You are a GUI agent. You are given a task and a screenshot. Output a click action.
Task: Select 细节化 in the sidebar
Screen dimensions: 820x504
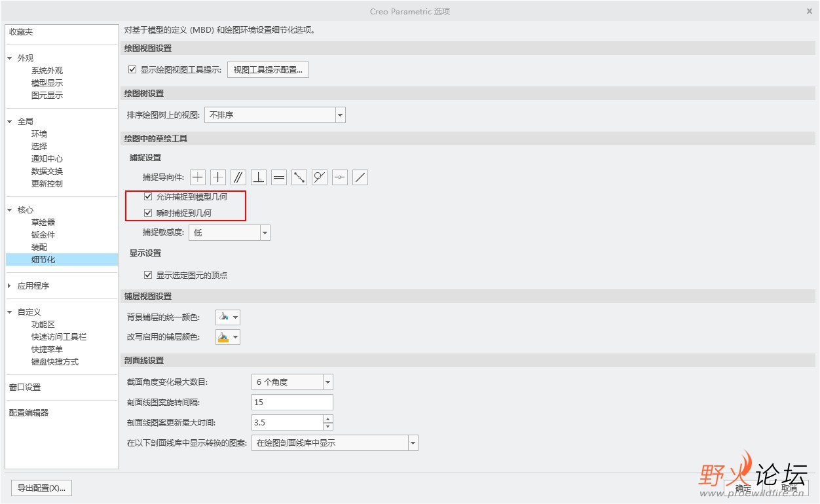(62, 260)
